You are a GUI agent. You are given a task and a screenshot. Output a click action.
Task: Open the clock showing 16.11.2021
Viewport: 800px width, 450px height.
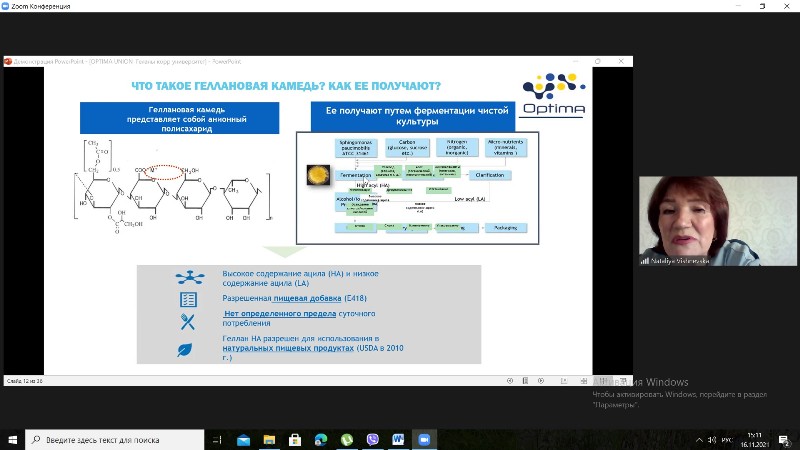(x=755, y=440)
